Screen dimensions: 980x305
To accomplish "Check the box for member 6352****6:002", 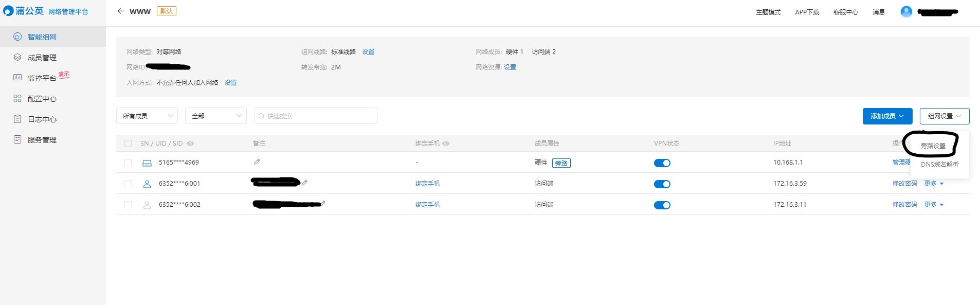I will [x=128, y=205].
